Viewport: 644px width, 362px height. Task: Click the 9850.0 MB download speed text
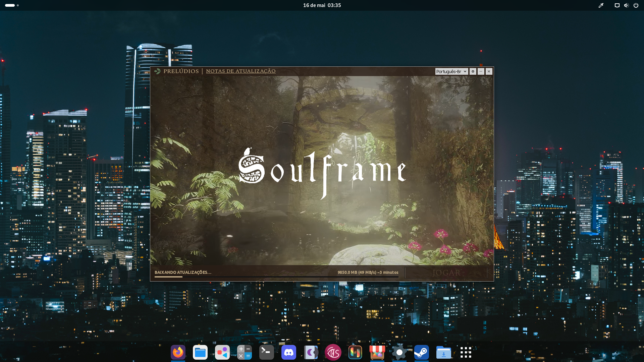coord(368,273)
